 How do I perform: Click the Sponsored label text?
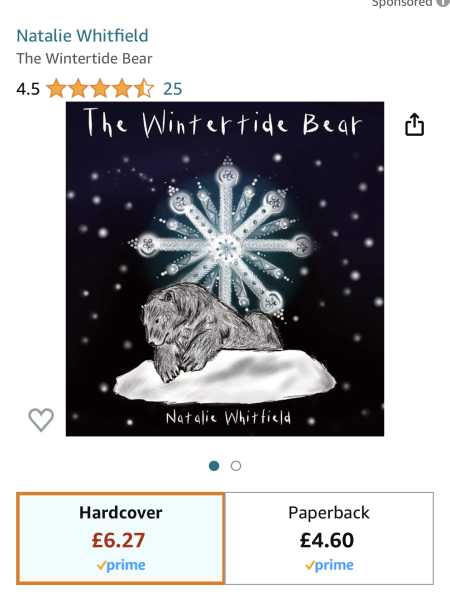[x=402, y=3]
